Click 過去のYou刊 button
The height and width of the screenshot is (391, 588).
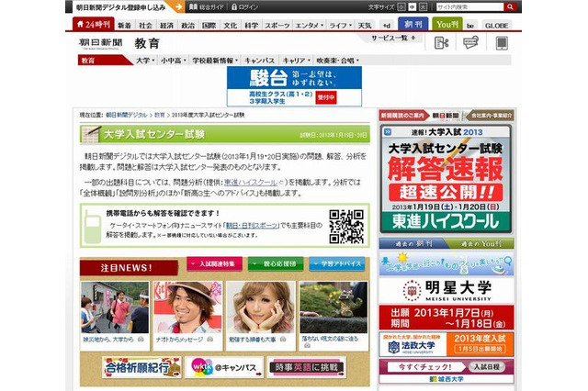pos(481,243)
